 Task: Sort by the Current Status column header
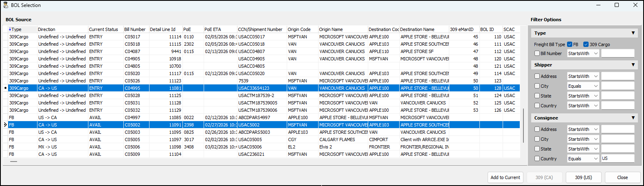click(x=103, y=29)
